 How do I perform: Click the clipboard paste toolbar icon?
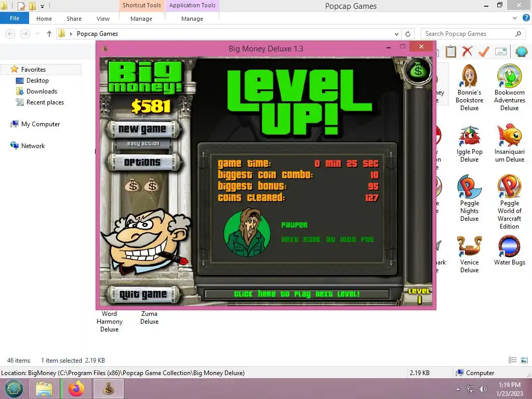450,51
